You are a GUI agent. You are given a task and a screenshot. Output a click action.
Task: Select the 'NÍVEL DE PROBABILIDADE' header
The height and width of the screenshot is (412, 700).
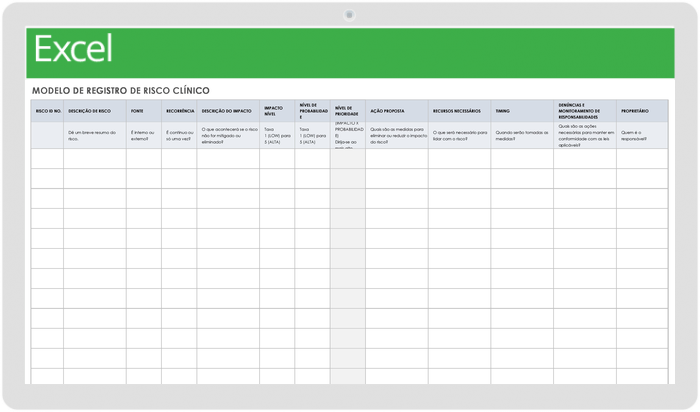(x=313, y=111)
